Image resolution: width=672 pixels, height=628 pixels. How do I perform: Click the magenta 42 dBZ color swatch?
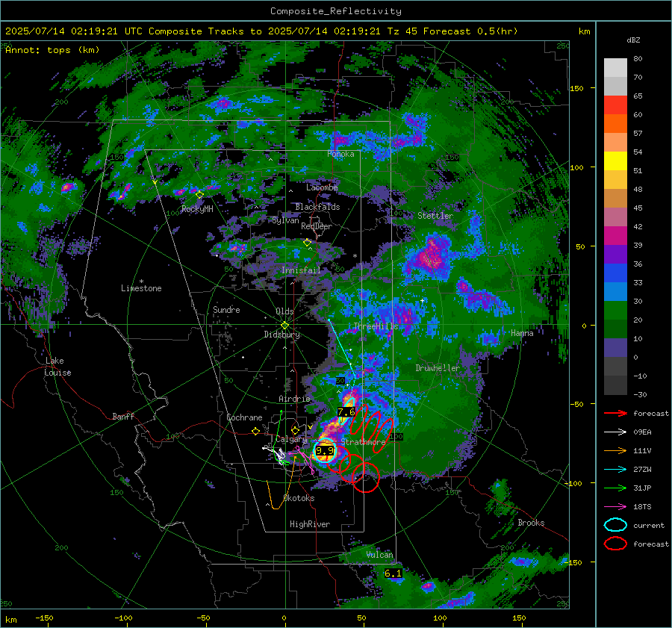click(x=615, y=235)
